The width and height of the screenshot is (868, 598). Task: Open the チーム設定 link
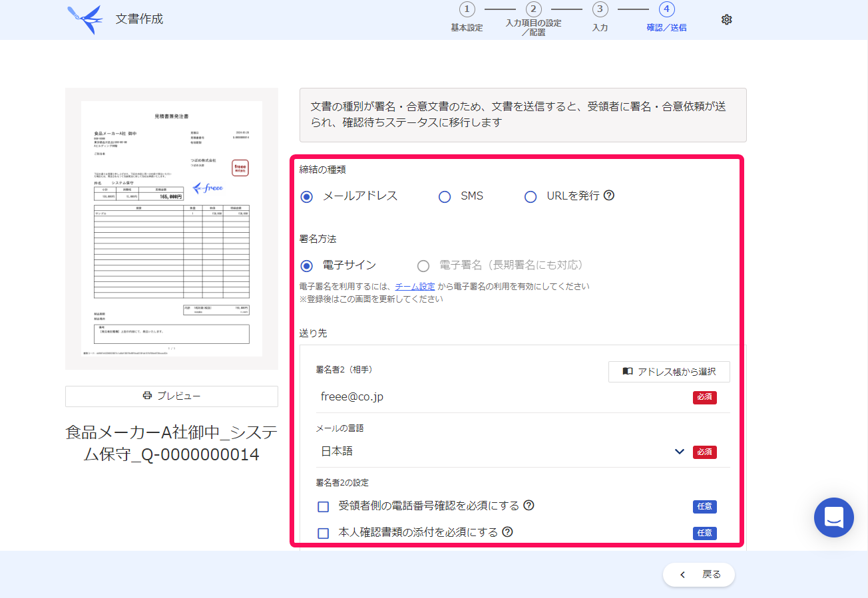click(x=415, y=287)
